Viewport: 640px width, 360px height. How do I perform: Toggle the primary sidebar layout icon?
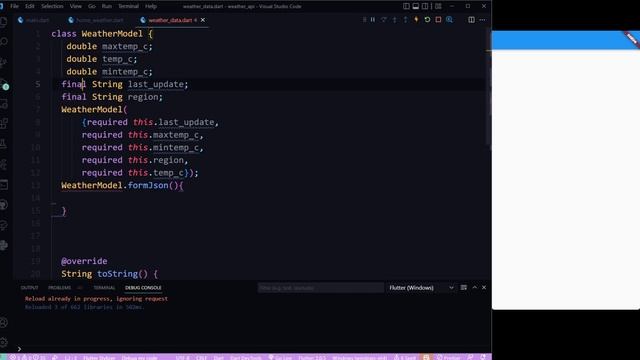tap(406, 6)
